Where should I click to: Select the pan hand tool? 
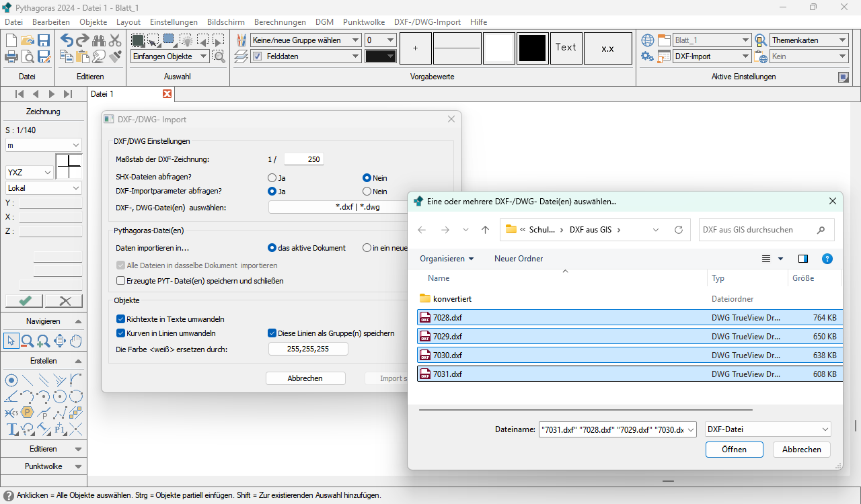click(76, 341)
